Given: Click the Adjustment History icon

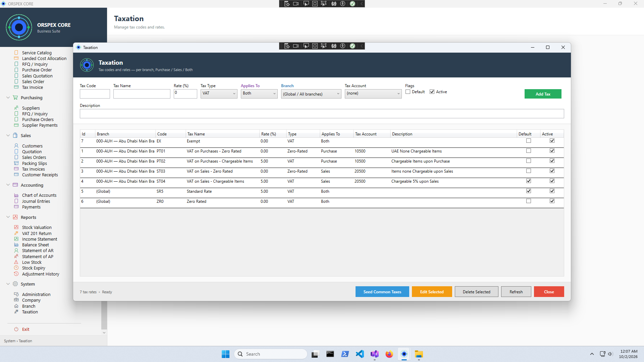Looking at the screenshot, I should (x=16, y=274).
